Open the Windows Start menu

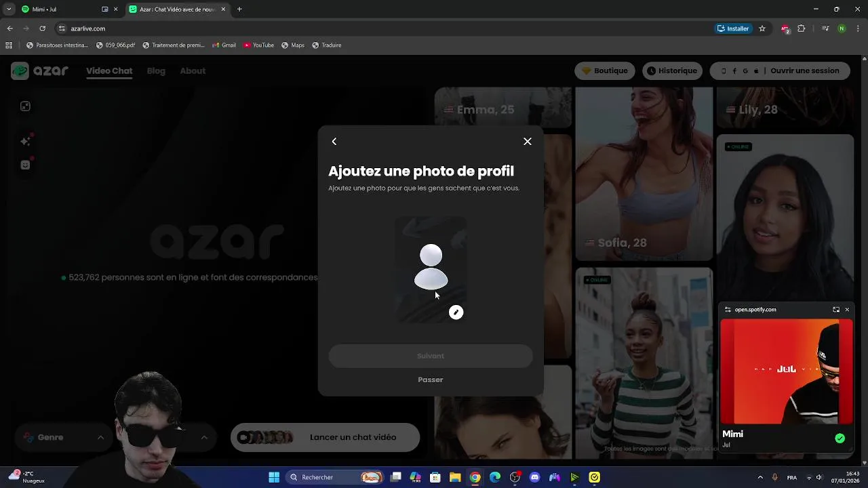[x=274, y=477]
